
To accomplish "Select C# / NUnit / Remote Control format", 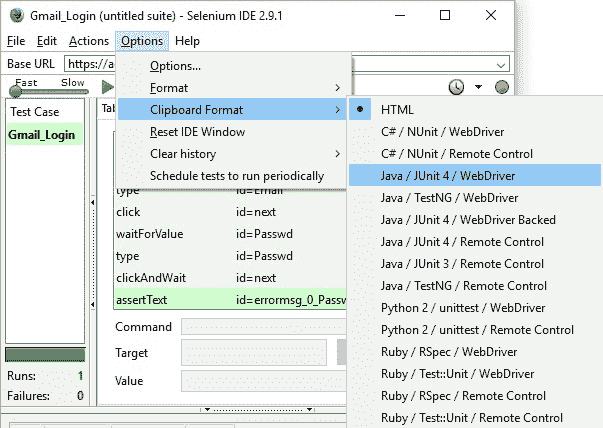I will pyautogui.click(x=475, y=153).
